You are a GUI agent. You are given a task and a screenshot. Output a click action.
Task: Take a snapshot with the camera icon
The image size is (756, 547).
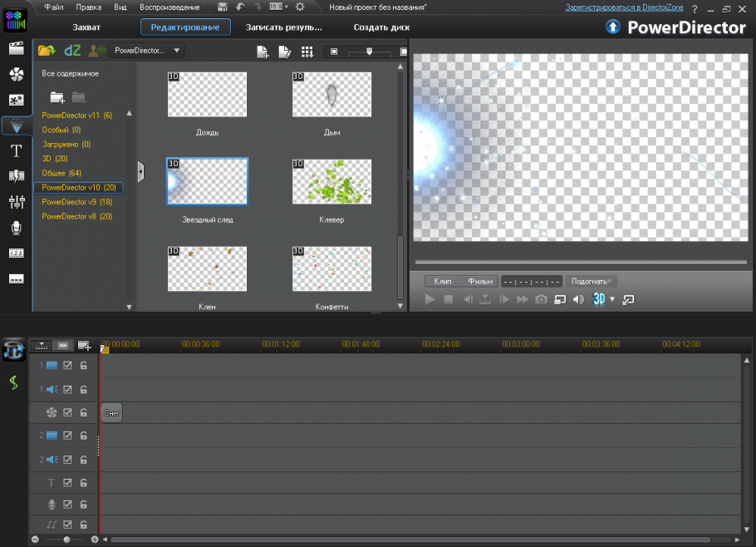click(x=541, y=299)
